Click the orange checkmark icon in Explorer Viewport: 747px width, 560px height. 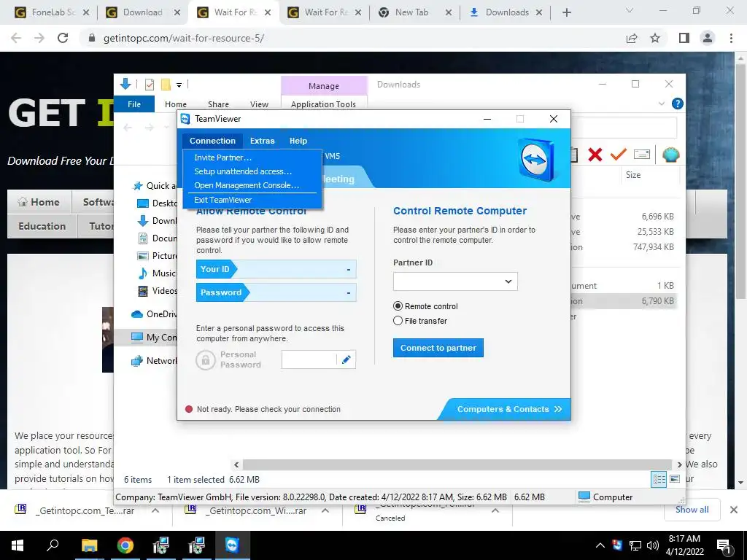click(x=619, y=155)
